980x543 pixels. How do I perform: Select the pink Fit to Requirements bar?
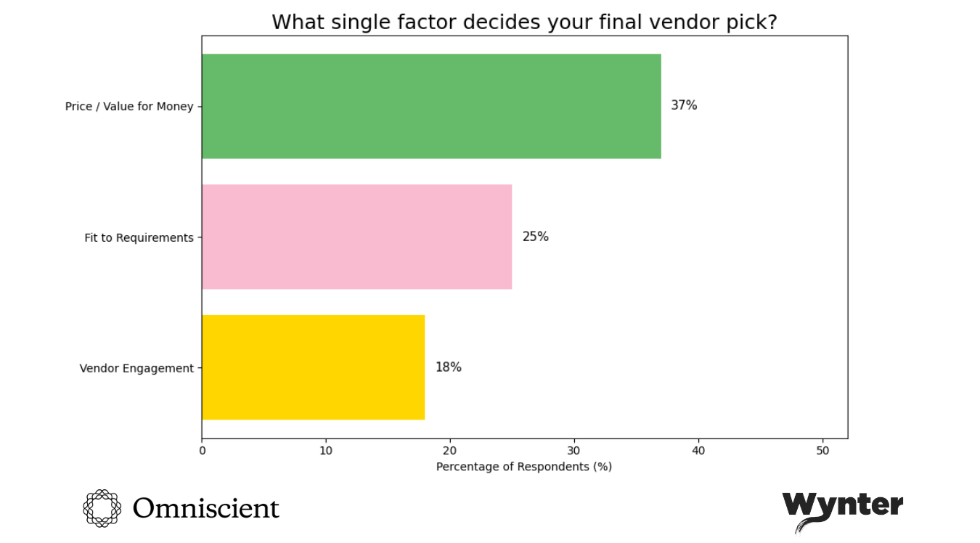coord(356,237)
